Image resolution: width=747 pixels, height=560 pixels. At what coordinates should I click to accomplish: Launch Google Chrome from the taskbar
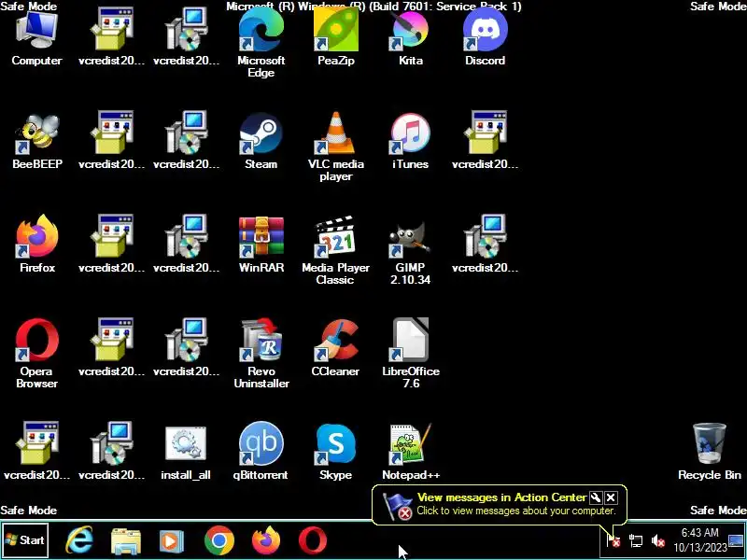(x=219, y=540)
